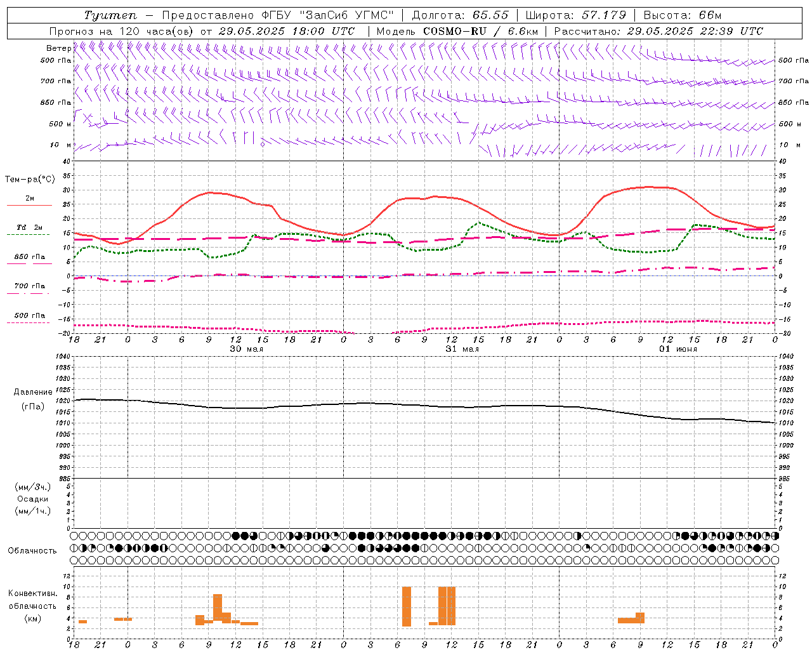This screenshot has height=650, width=812.
Task: Click the "Давление" pressure panel label
Action: click(x=33, y=392)
